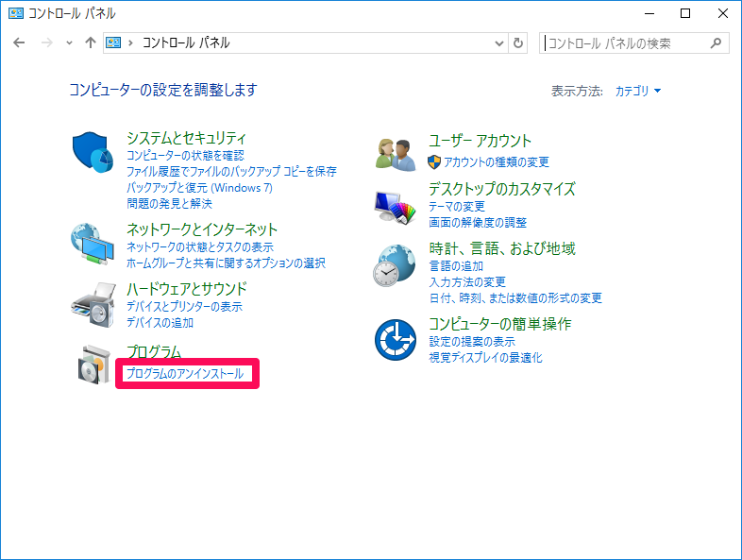Open the カテゴリ view mode dropdown

638,91
